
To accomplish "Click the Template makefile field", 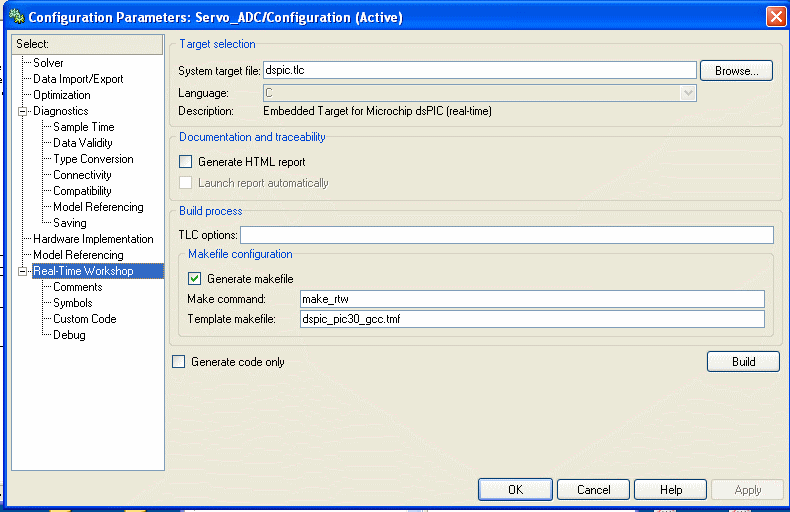I will coord(532,319).
